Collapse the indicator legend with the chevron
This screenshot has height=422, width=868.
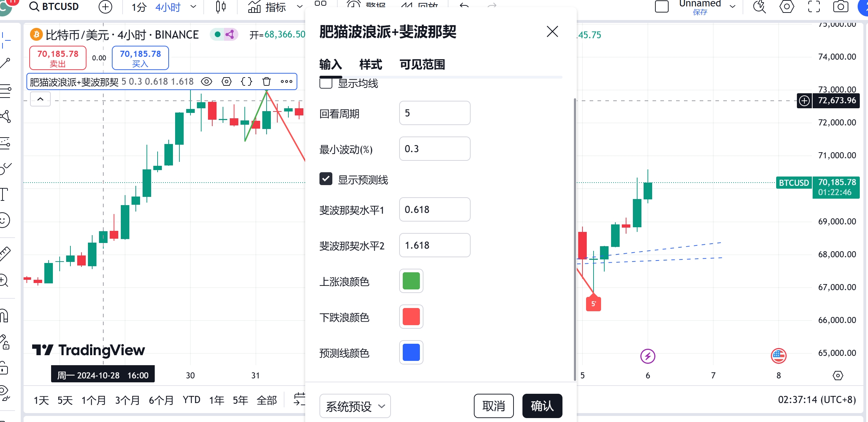click(40, 99)
